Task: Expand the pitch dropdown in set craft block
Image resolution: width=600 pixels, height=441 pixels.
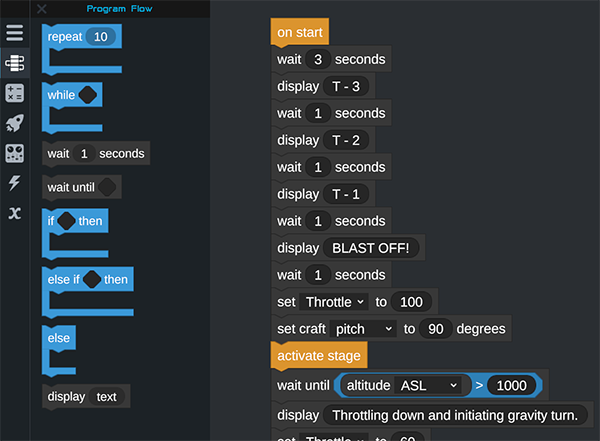Action: 364,328
